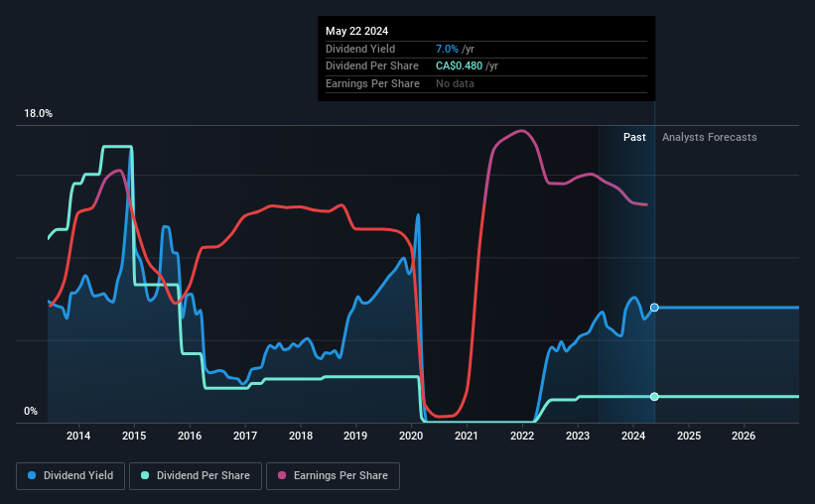This screenshot has width=815, height=504.
Task: Click the 2026 year axis label
Action: coord(744,436)
